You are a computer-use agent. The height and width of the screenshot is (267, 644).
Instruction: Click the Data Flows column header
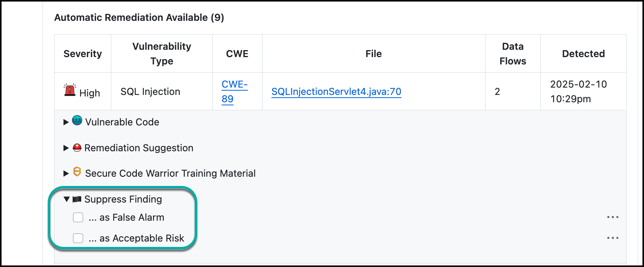tap(513, 54)
